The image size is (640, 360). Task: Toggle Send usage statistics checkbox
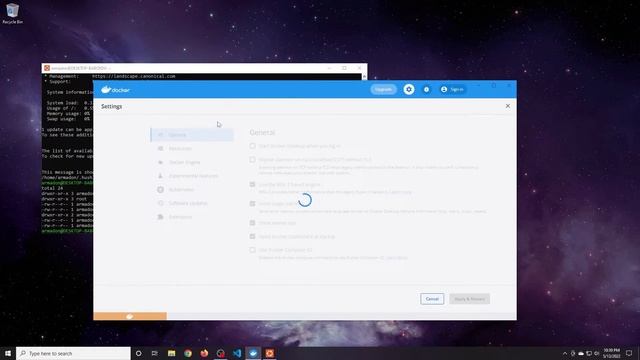coord(252,203)
